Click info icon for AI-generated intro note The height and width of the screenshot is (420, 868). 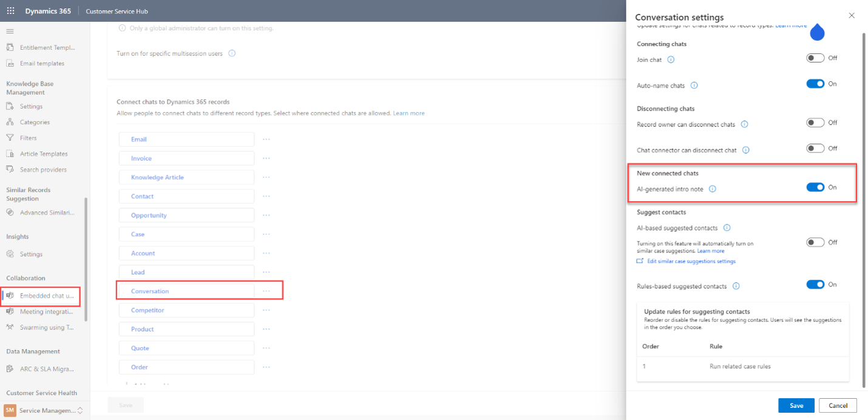[x=713, y=189]
